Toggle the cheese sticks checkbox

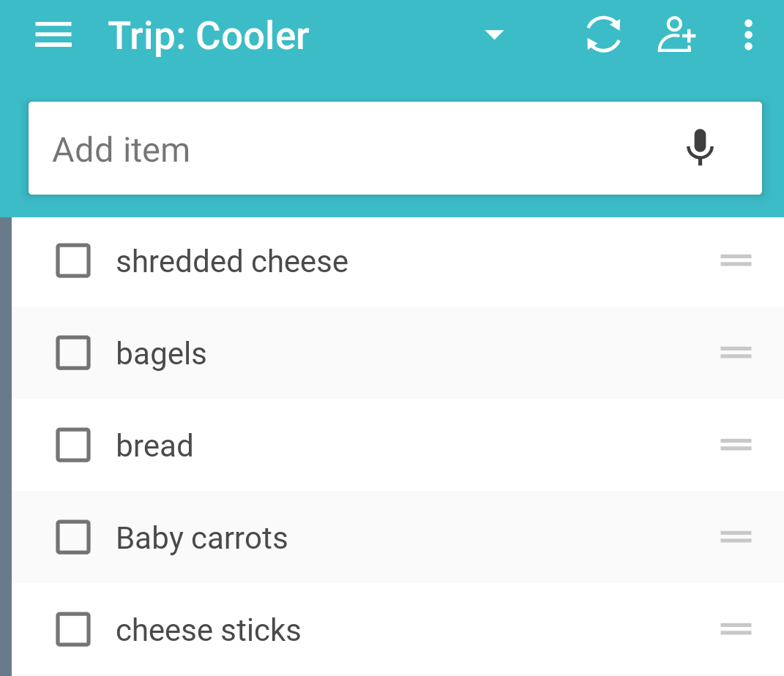click(73, 629)
